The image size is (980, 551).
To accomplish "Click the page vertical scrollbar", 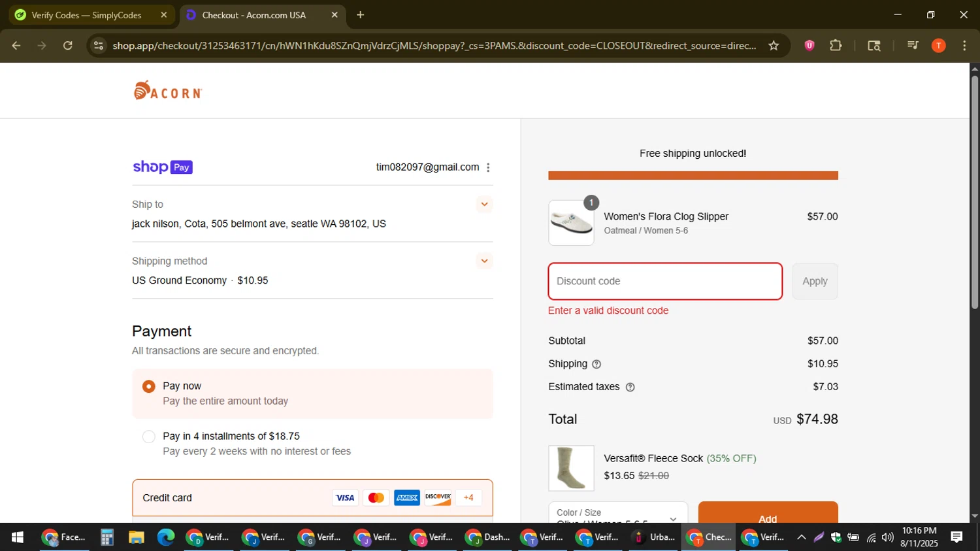I will pyautogui.click(x=975, y=193).
